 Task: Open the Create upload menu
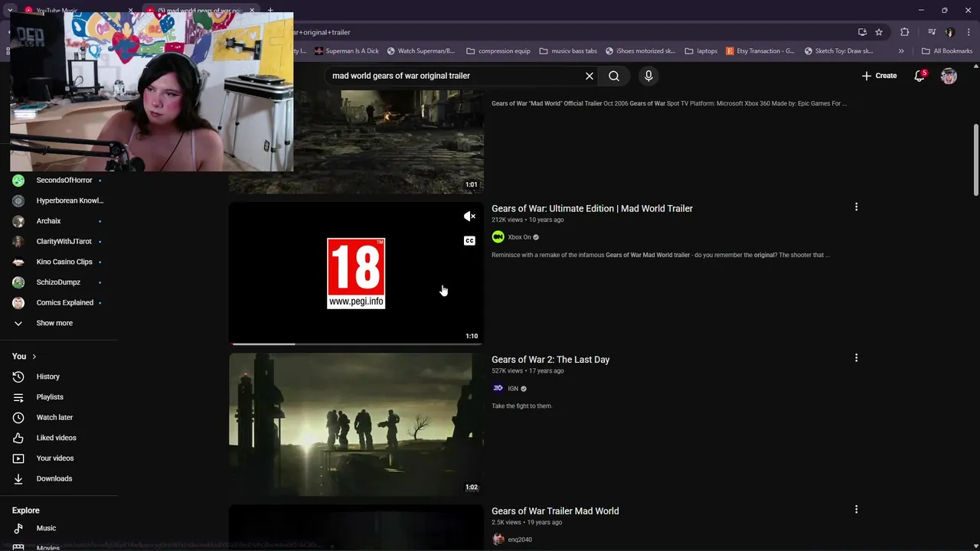click(x=879, y=76)
